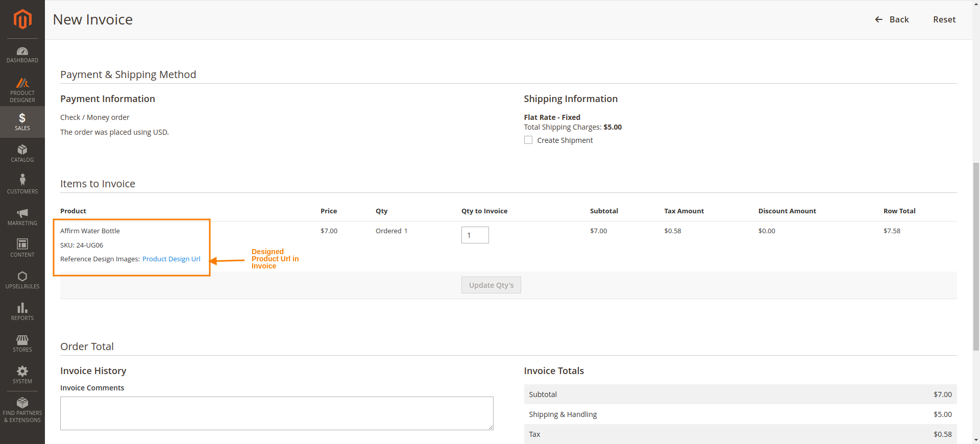The image size is (980, 444).
Task: Click the Affirm Water Bottle product name
Action: click(90, 231)
